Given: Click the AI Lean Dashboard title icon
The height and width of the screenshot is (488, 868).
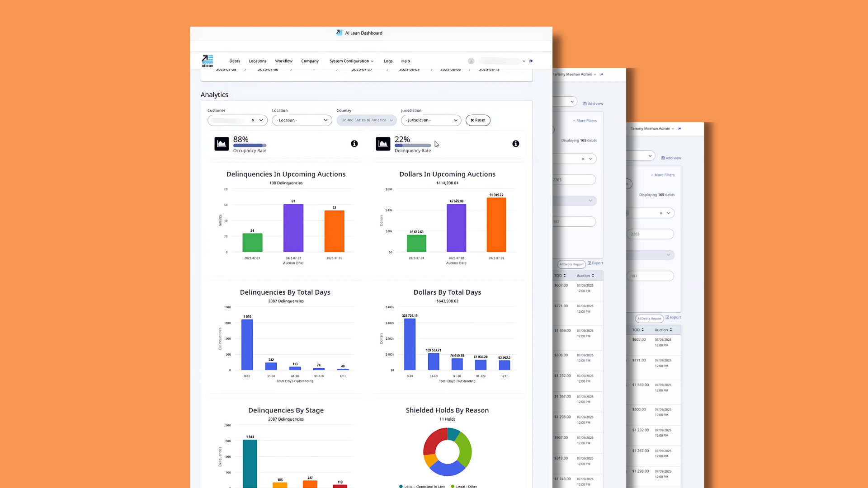Looking at the screenshot, I should click(339, 33).
